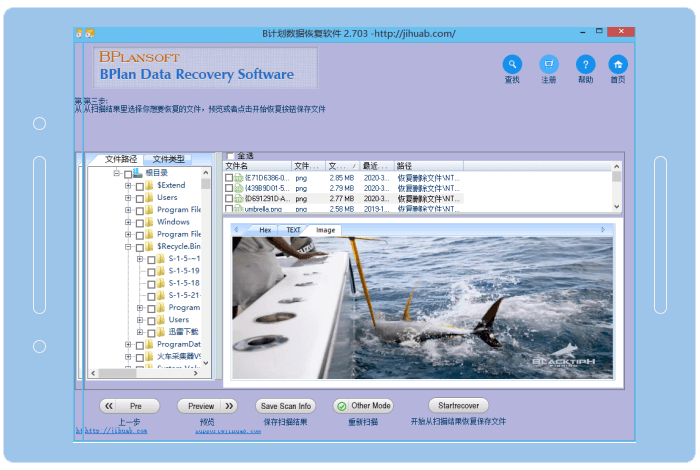Expand the Windows folder node
The image size is (700, 470).
[128, 222]
